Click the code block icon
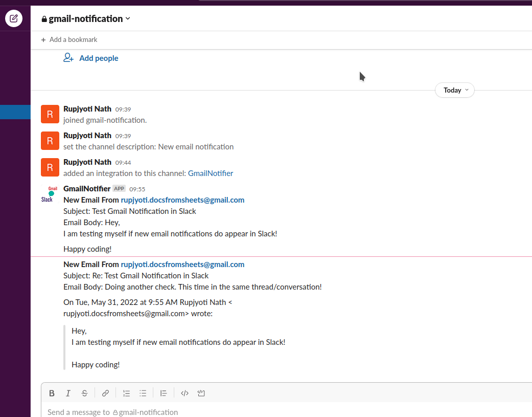This screenshot has width=532, height=417. click(201, 393)
